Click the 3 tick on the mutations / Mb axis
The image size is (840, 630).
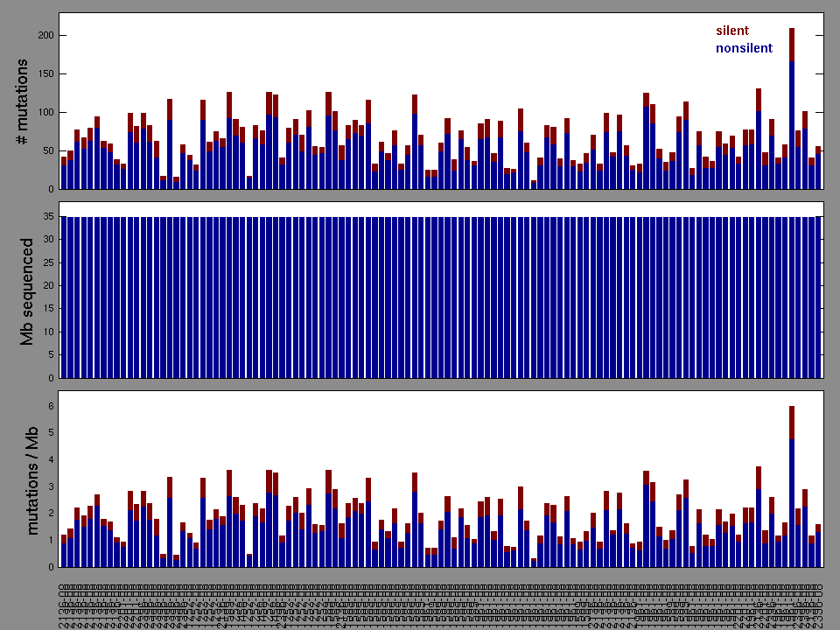coord(51,486)
